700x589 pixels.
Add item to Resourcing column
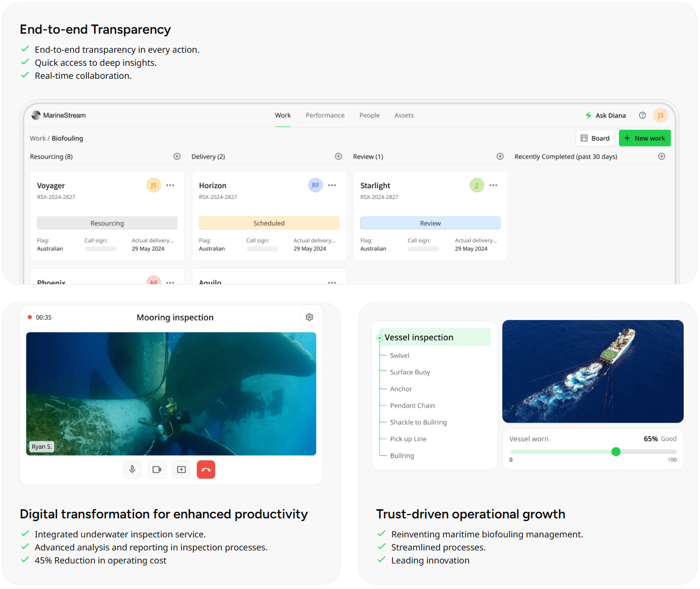177,156
